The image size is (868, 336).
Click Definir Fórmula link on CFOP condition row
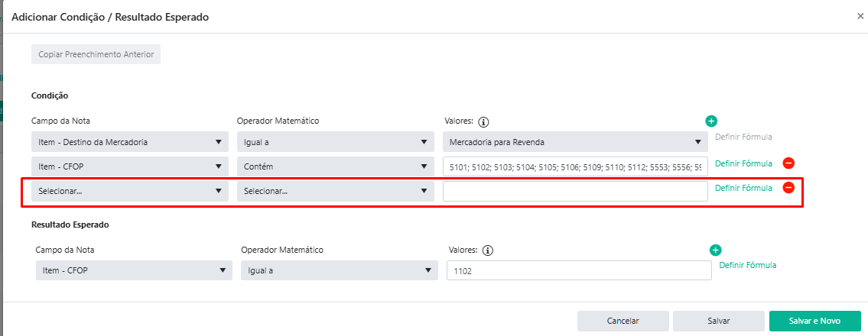743,163
